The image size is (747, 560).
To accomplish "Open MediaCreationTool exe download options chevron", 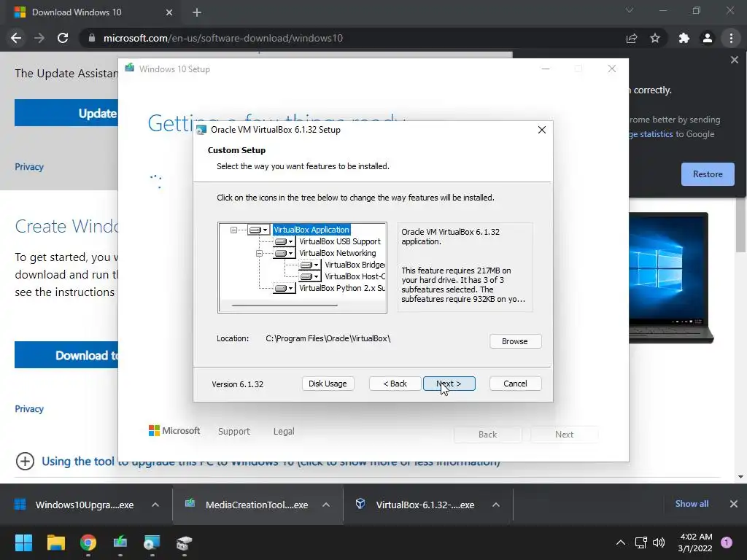I will [326, 505].
